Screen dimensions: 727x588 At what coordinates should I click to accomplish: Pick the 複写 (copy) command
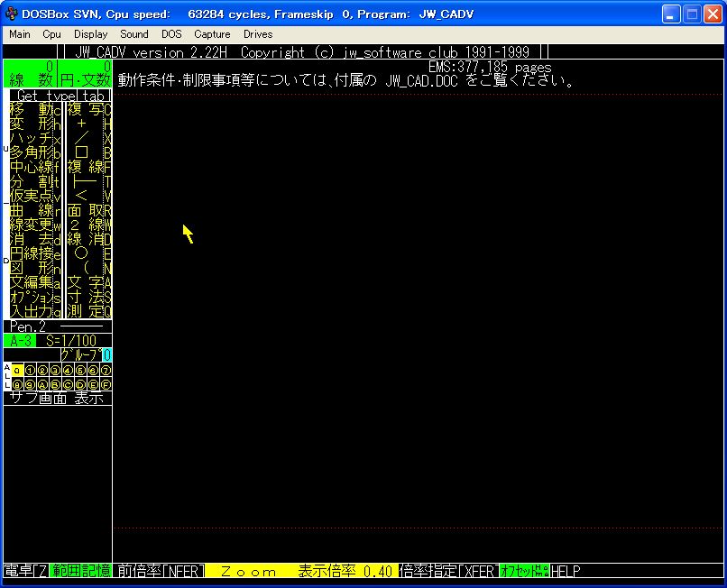86,110
